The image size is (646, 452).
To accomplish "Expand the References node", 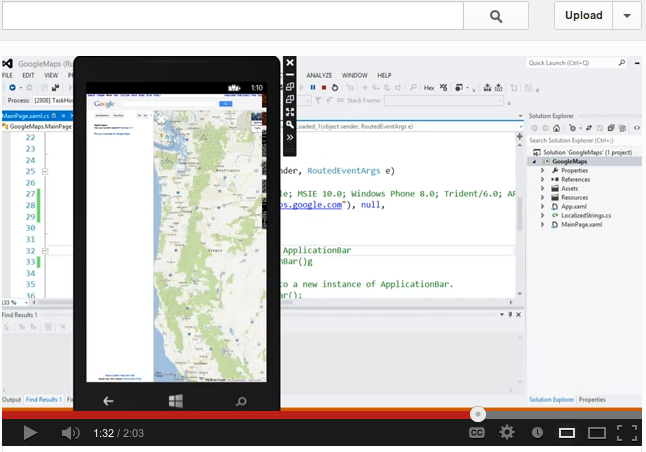I will click(x=543, y=180).
